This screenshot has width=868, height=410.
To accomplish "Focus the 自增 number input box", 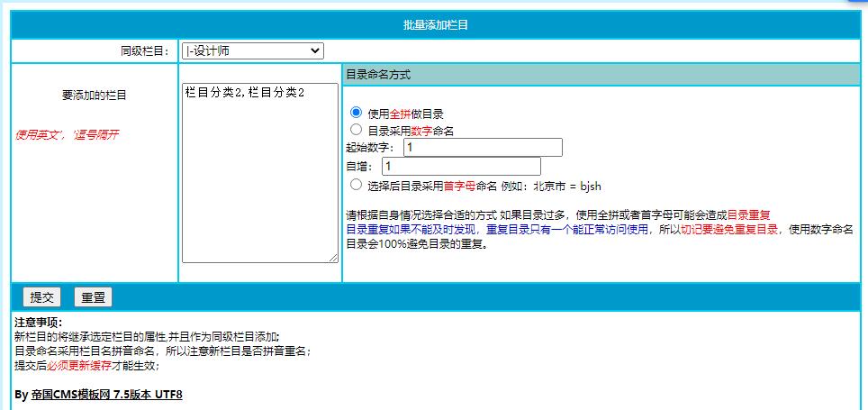I will pyautogui.click(x=461, y=166).
